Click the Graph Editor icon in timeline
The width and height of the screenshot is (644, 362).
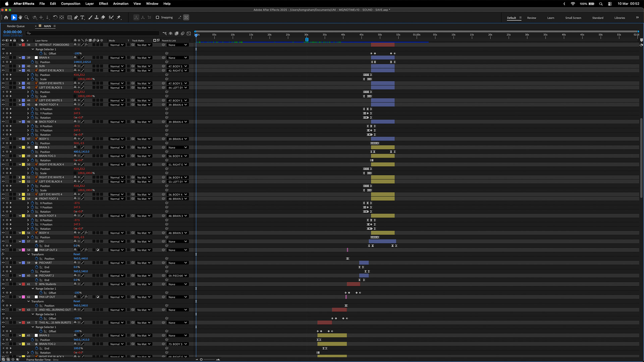[x=189, y=33]
